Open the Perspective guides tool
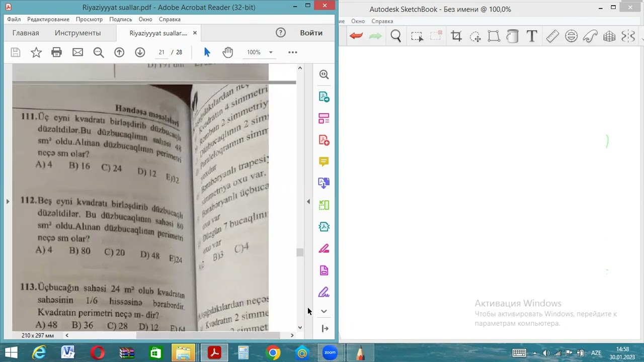This screenshot has height=362, width=644. [x=609, y=36]
